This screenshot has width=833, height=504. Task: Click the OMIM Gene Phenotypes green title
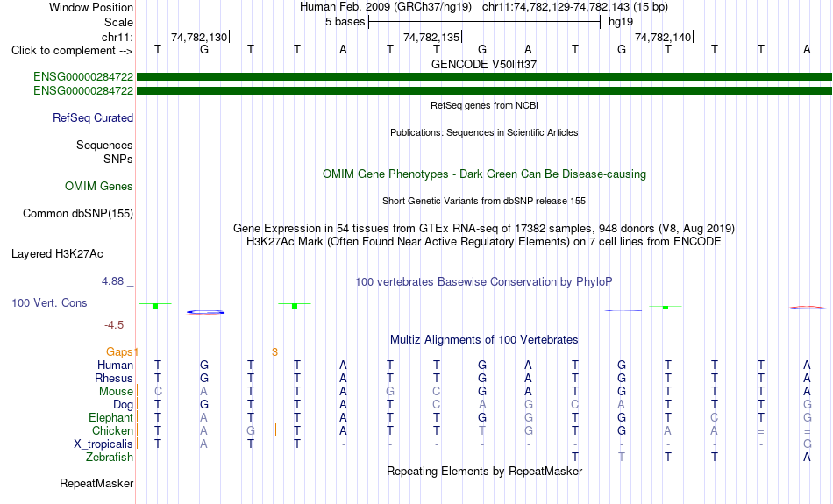pyautogui.click(x=485, y=174)
